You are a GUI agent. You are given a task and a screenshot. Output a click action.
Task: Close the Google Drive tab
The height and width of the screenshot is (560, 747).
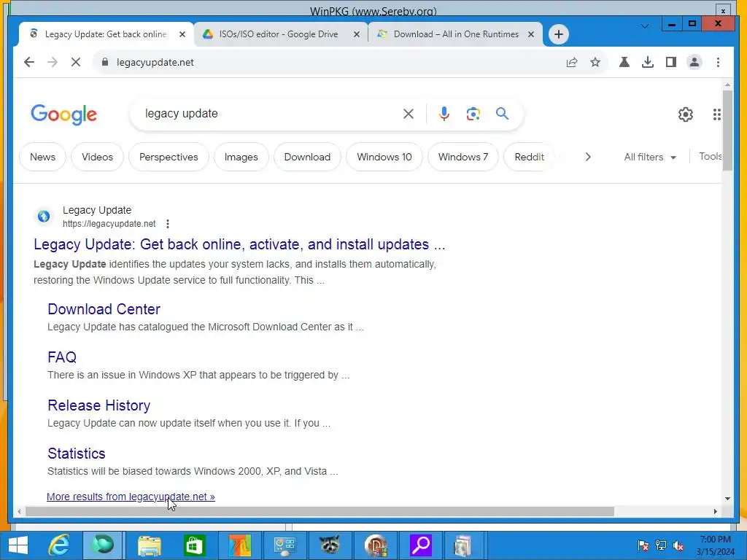356,34
